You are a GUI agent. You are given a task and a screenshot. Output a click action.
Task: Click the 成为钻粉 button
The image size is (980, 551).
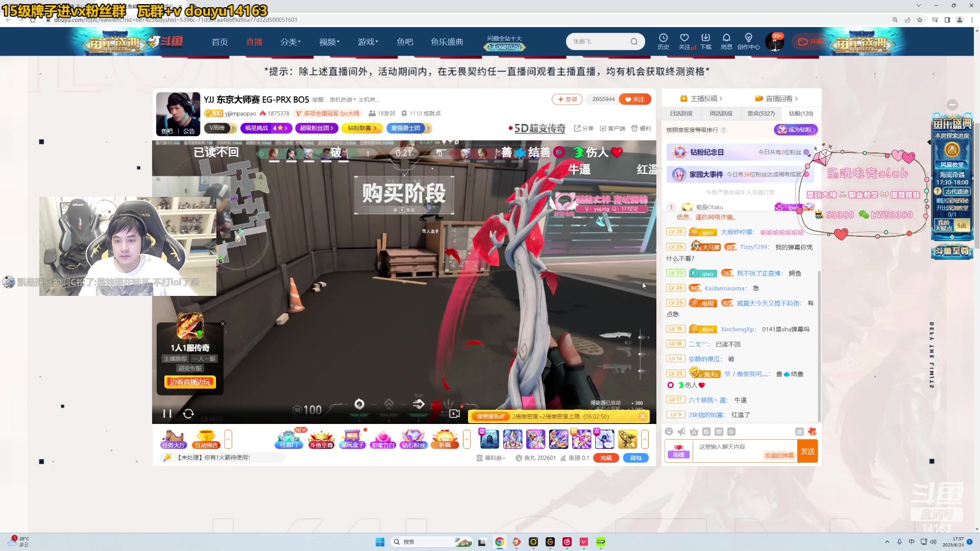[796, 130]
